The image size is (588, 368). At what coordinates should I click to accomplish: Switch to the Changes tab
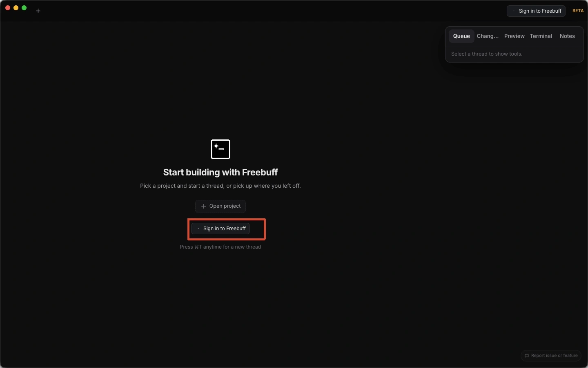pyautogui.click(x=488, y=36)
